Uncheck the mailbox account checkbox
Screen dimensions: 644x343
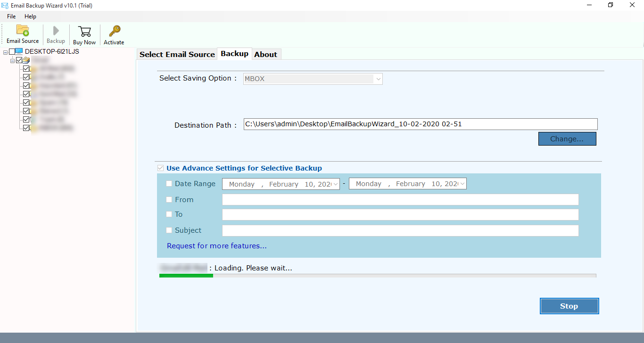(19, 60)
